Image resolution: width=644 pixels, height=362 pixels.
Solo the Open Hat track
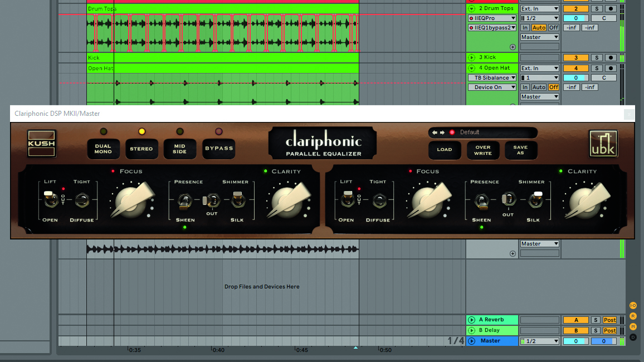(x=597, y=68)
